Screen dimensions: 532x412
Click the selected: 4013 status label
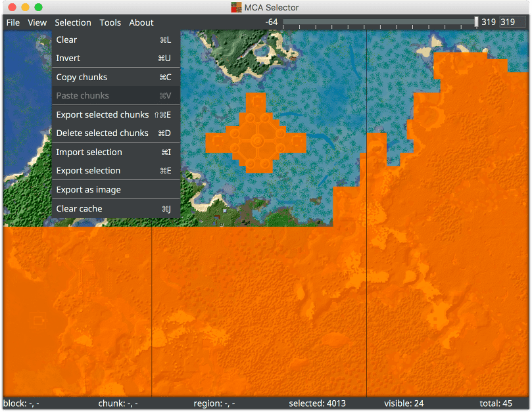pos(318,403)
